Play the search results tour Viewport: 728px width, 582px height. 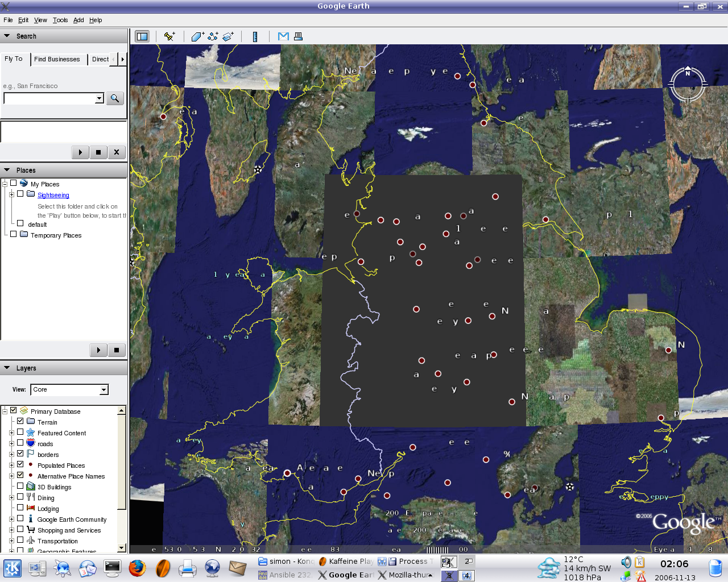click(80, 152)
